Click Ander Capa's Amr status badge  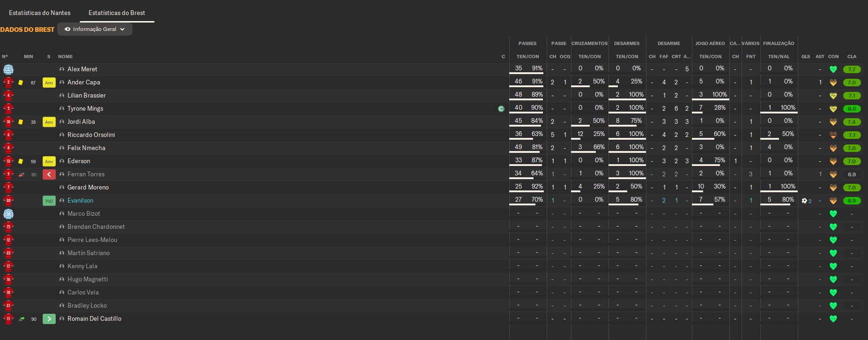[49, 83]
